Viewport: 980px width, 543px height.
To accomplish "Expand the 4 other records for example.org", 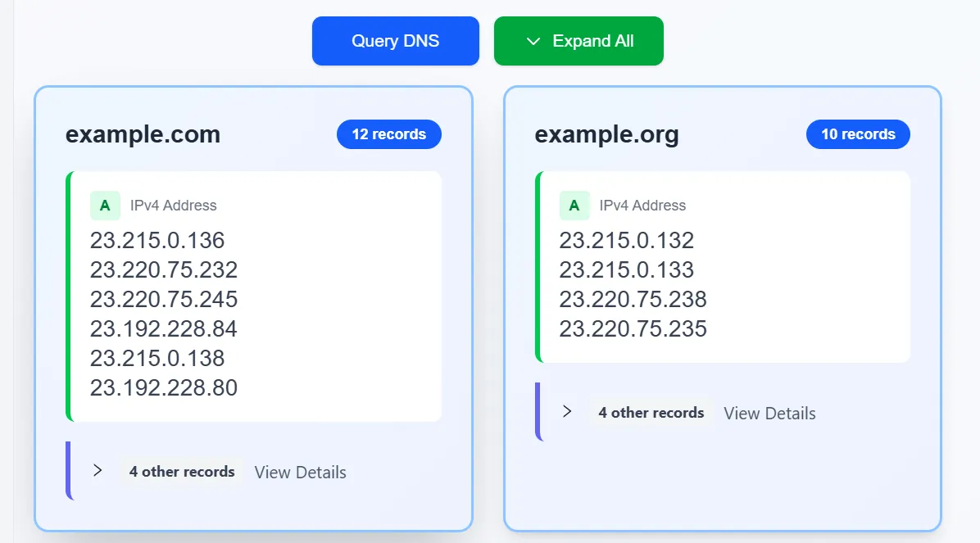I will (650, 413).
